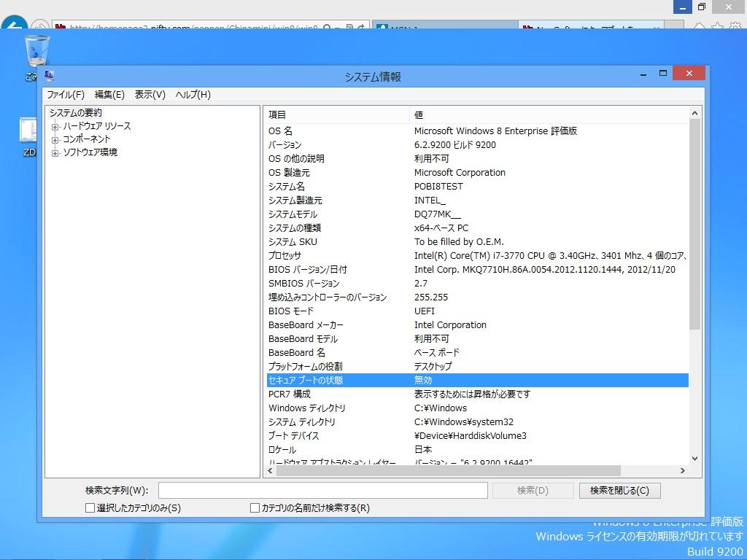Expand the ソフトウェア環境 tree node
Viewport: 747px width, 560px height.
pos(55,153)
